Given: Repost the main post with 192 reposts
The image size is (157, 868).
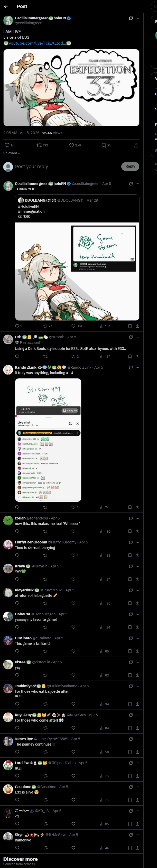Looking at the screenshot, I should pyautogui.click(x=42, y=145).
